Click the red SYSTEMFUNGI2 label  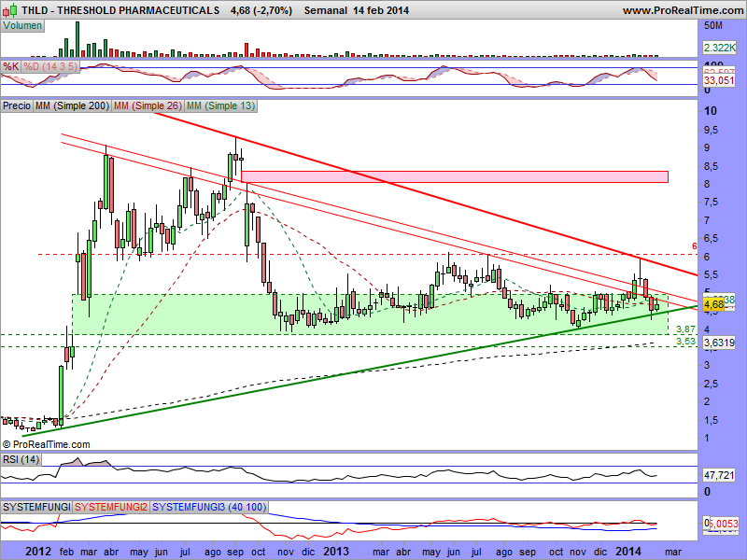click(x=111, y=507)
